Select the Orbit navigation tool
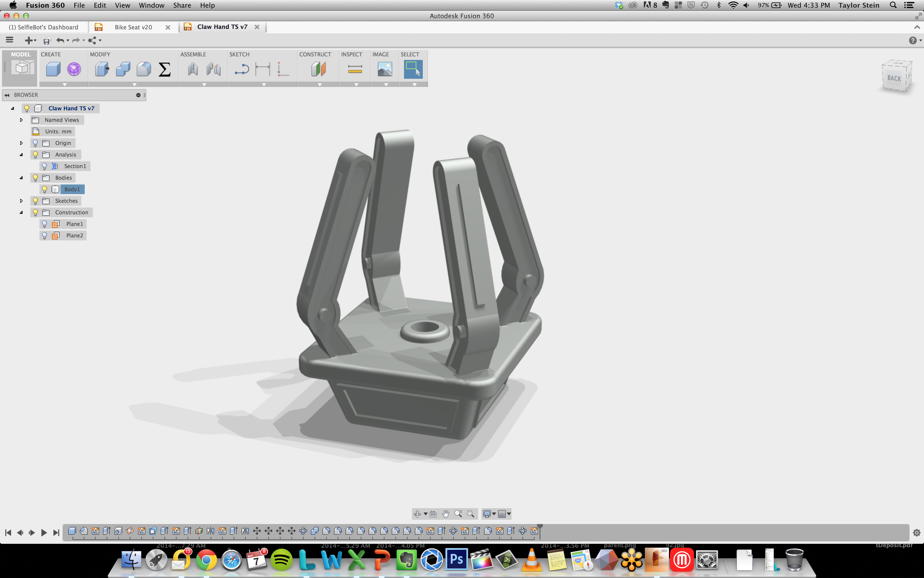 tap(417, 514)
